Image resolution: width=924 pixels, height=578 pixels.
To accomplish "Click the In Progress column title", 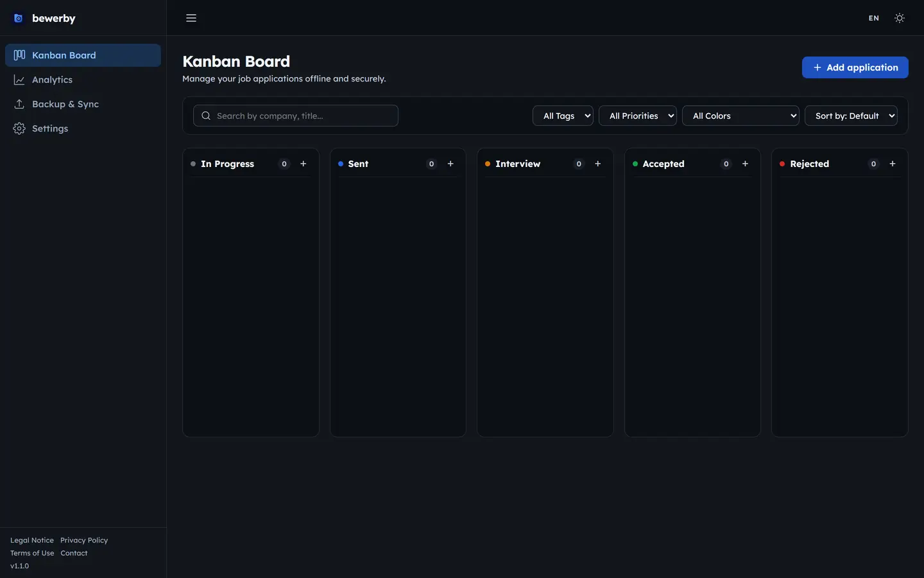I will (227, 164).
